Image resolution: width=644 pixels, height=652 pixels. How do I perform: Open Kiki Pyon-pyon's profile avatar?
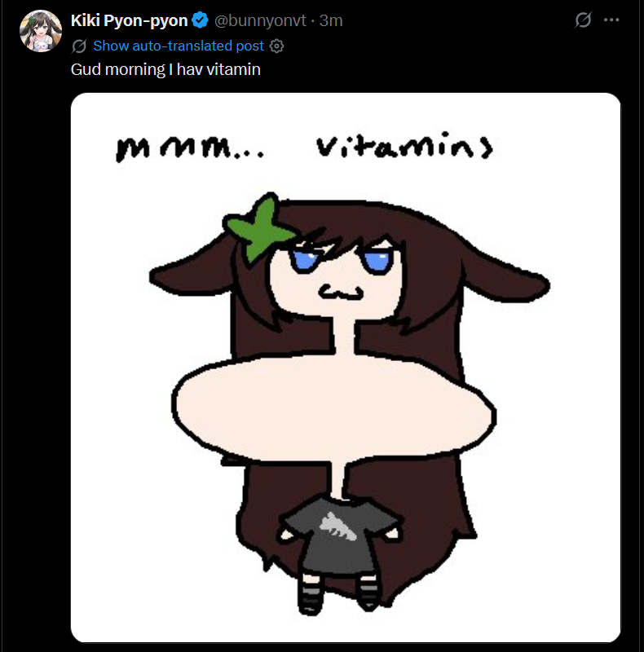(41, 31)
